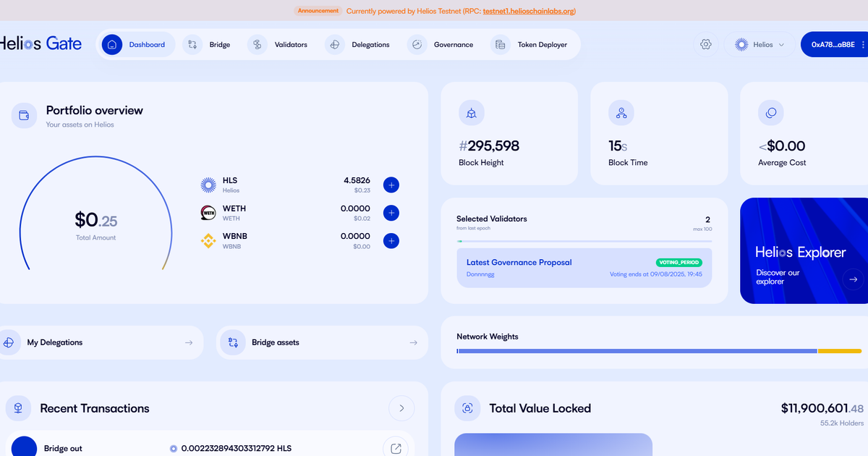
Task: Click the wallet address 0xA78...aB8E button
Action: click(x=833, y=45)
